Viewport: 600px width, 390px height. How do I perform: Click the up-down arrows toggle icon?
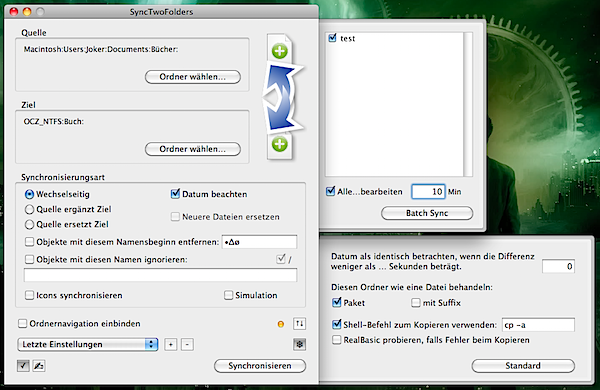[300, 324]
